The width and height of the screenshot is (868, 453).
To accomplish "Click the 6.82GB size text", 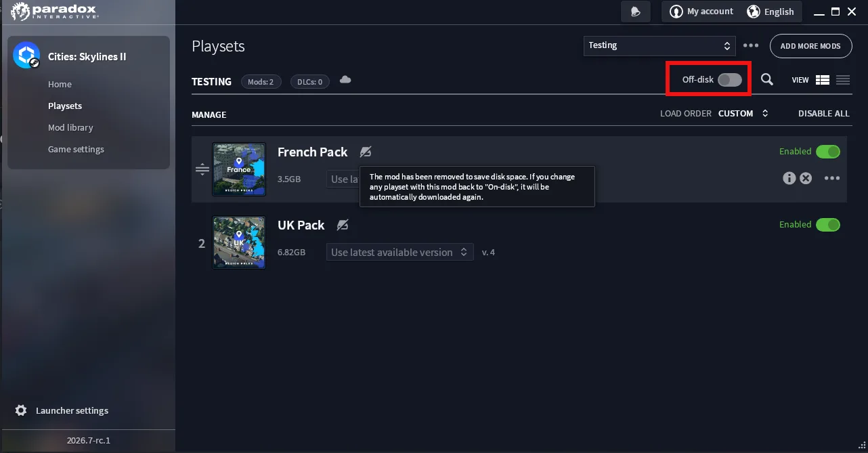I will click(291, 252).
